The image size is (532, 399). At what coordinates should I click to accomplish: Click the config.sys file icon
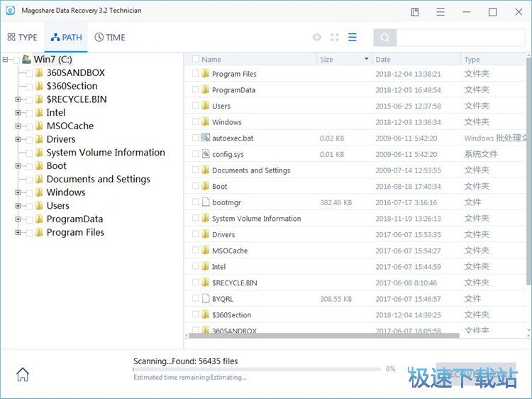pyautogui.click(x=205, y=154)
